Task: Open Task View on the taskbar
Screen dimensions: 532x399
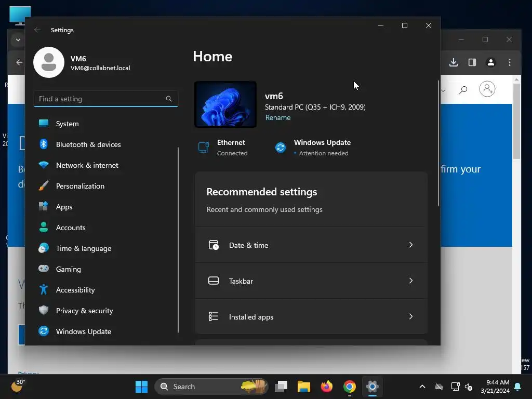Action: click(281, 387)
